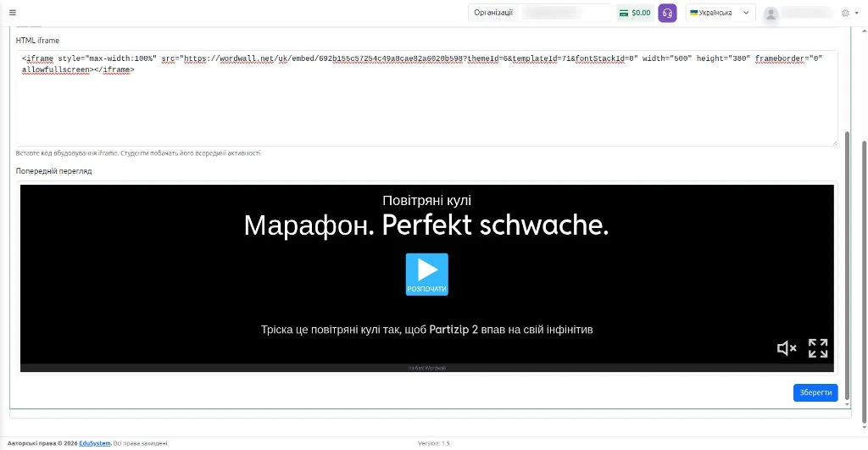Image resolution: width=868 pixels, height=450 pixels.
Task: Click the $0.00 balance amount
Action: pos(641,13)
